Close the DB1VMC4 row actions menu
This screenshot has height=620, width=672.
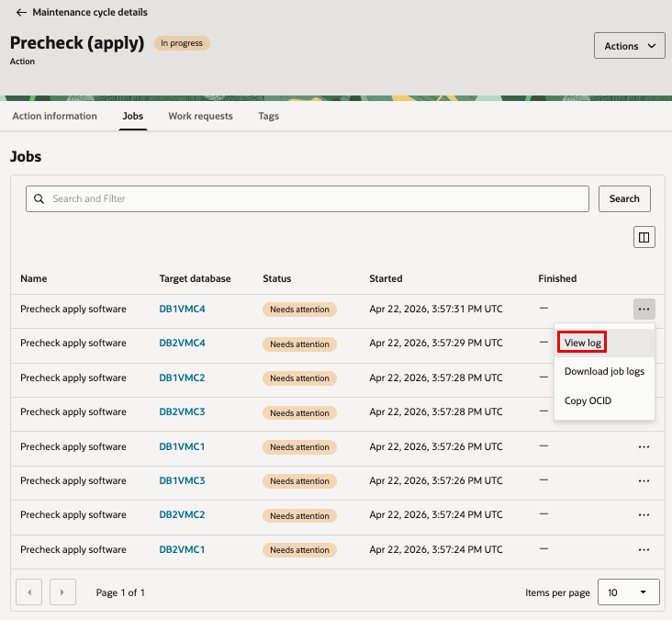[x=644, y=310]
